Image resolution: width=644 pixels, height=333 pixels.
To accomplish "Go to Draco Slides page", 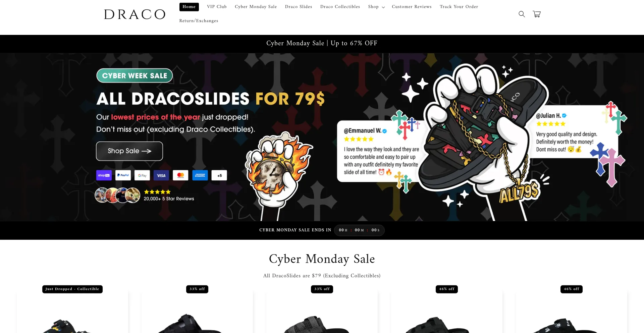I will tap(299, 7).
